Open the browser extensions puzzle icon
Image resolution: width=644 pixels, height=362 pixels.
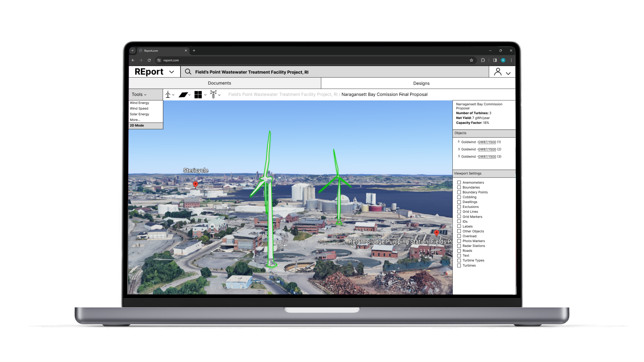click(x=483, y=60)
